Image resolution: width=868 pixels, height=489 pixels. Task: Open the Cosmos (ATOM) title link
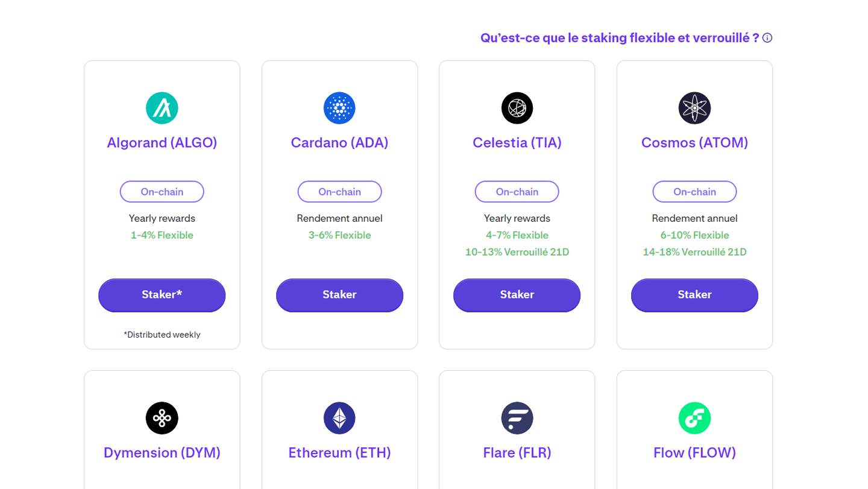click(694, 143)
